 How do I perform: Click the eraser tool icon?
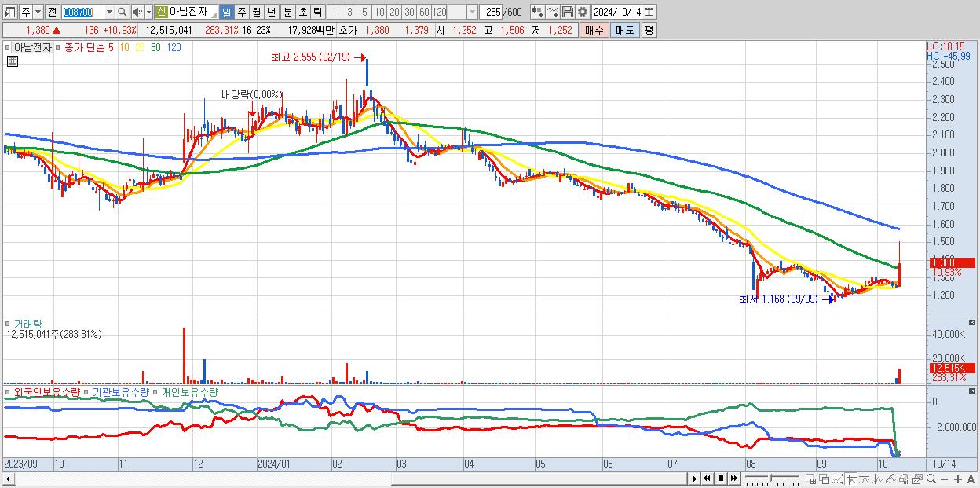click(904, 479)
